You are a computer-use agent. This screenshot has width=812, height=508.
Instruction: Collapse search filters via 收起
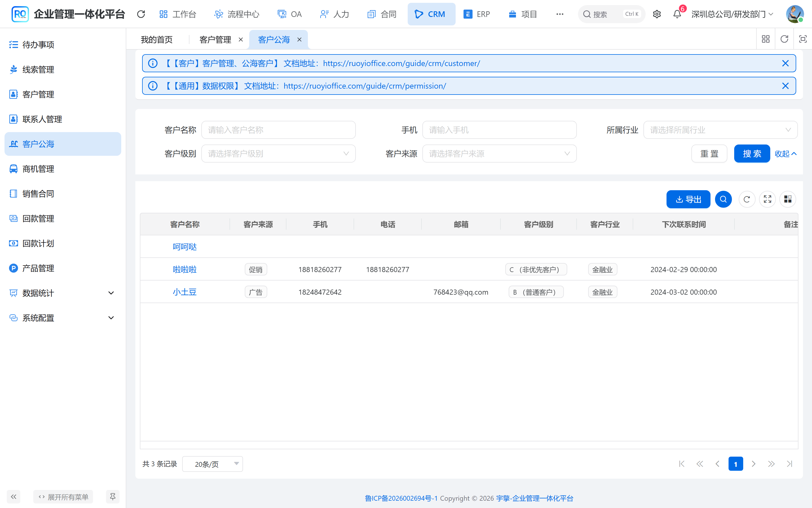click(785, 154)
